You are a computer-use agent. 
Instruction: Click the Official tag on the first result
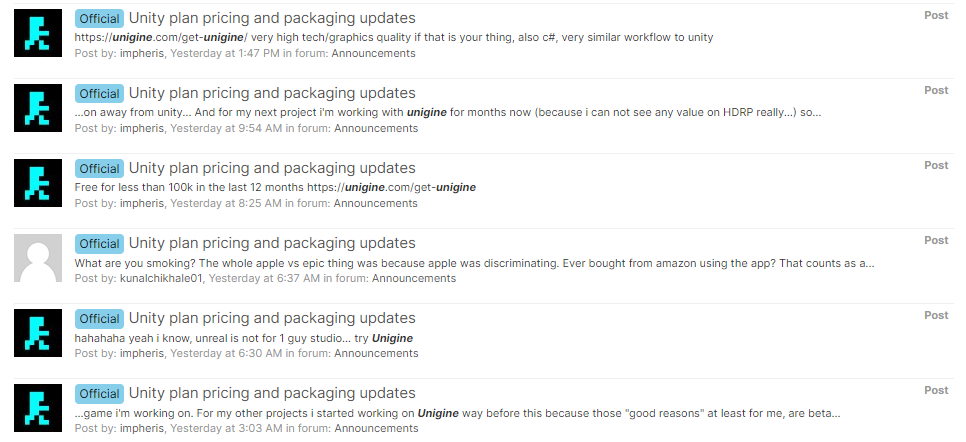point(99,18)
